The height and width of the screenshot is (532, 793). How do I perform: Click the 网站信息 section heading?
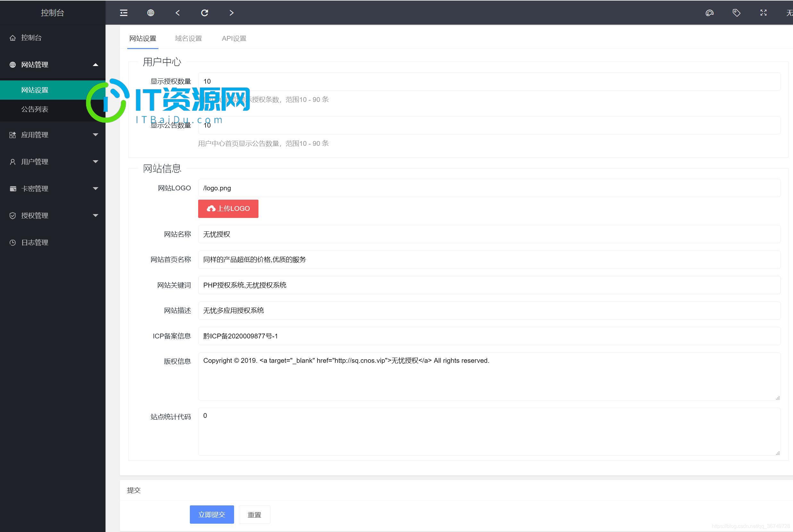(x=162, y=168)
